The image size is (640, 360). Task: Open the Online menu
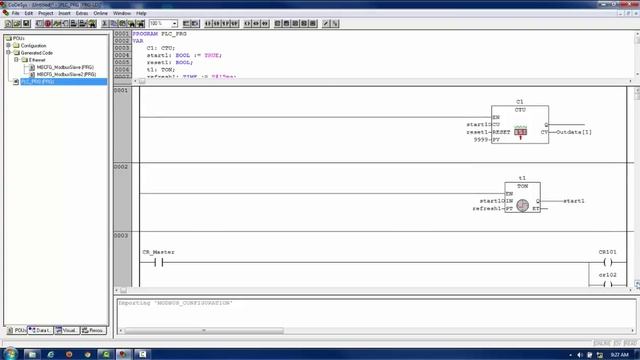pos(100,13)
